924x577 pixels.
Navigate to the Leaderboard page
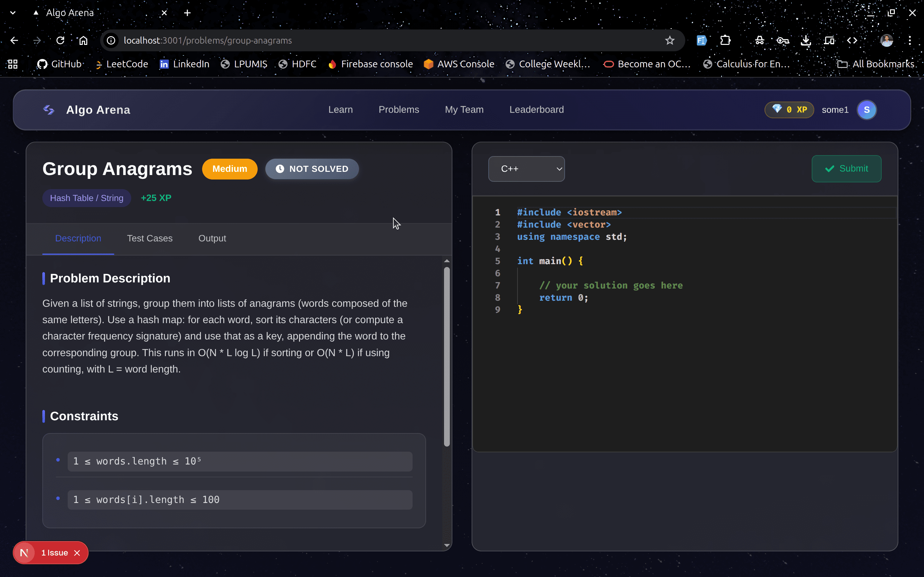536,110
